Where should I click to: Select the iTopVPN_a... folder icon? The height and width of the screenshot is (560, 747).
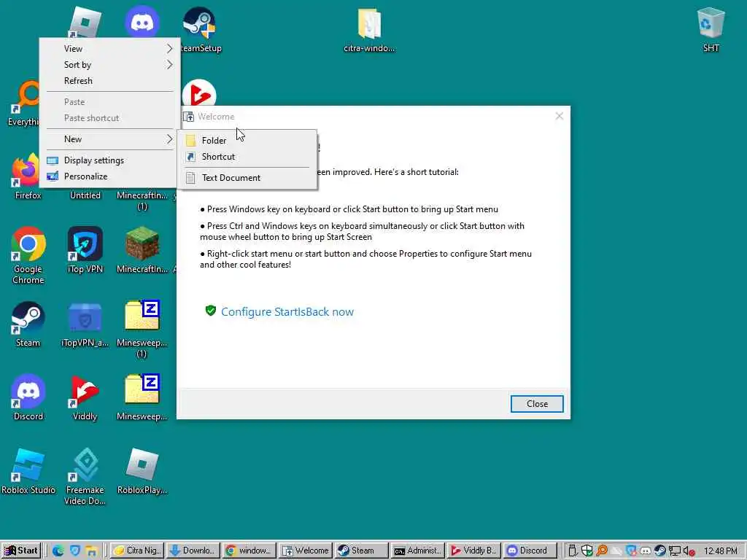(x=85, y=324)
